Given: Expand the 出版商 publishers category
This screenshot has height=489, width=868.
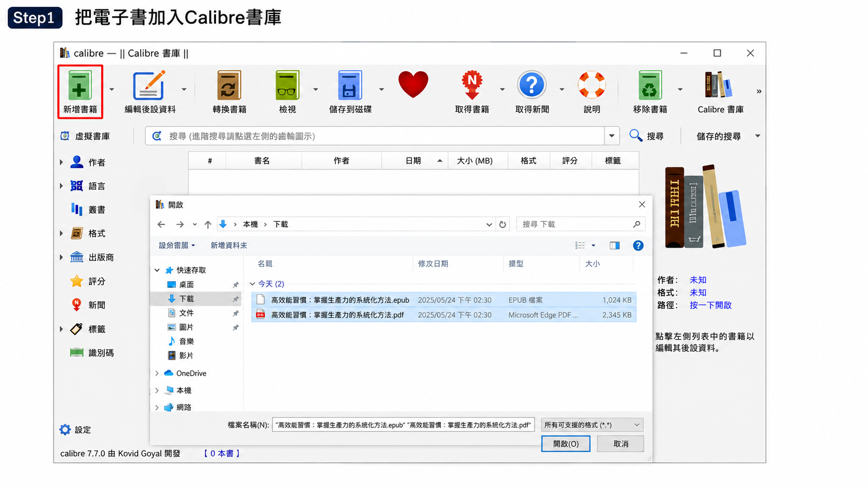Looking at the screenshot, I should click(61, 257).
